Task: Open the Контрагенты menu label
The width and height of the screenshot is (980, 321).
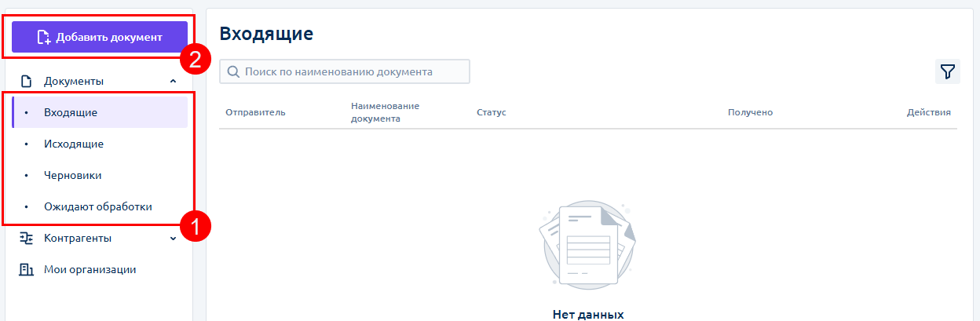Action: point(78,238)
